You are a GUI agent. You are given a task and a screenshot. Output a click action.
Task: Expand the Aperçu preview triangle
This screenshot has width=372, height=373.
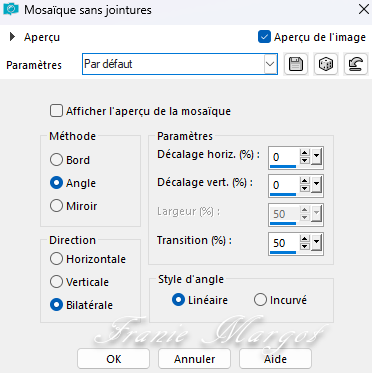point(12,37)
